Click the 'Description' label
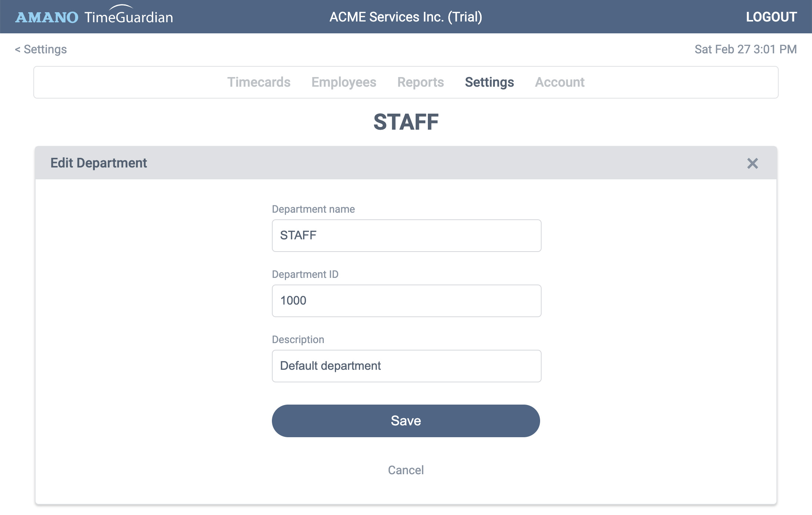 tap(298, 340)
